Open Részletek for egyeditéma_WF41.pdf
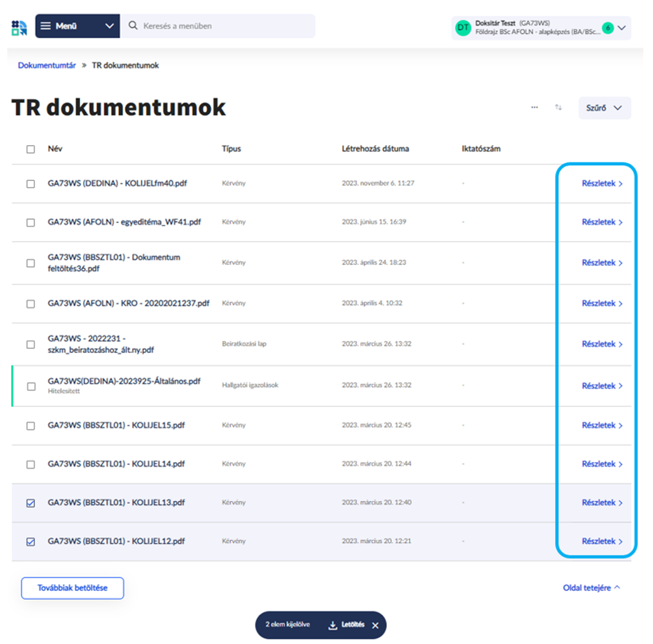This screenshot has height=644, width=653. [602, 222]
